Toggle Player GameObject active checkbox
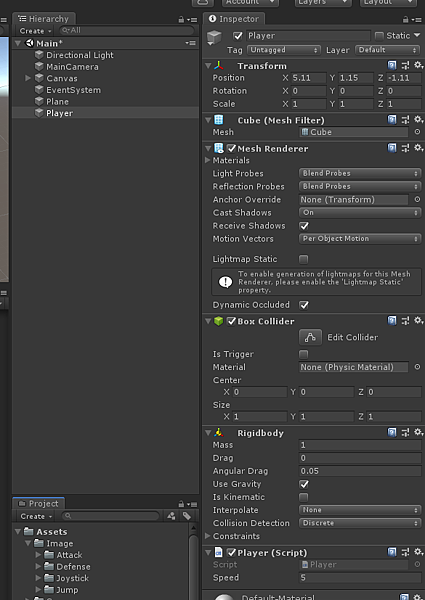The width and height of the screenshot is (425, 600). tap(238, 36)
